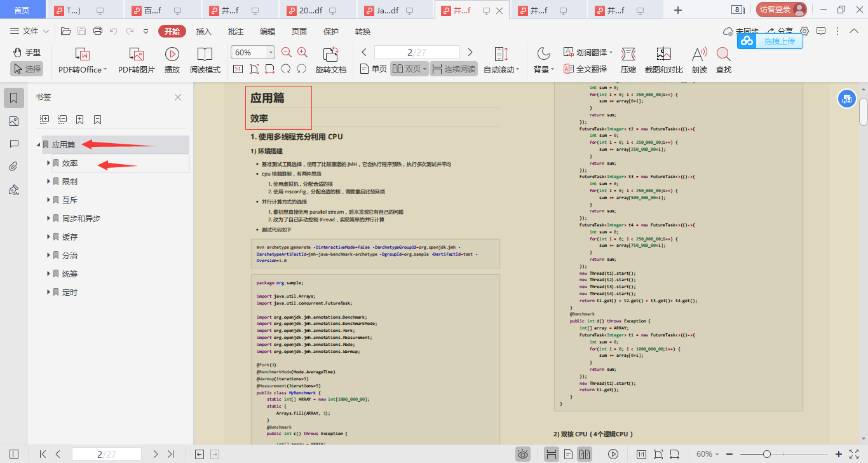The height and width of the screenshot is (463, 868).
Task: Select the Hand (手型) tool
Action: [27, 53]
